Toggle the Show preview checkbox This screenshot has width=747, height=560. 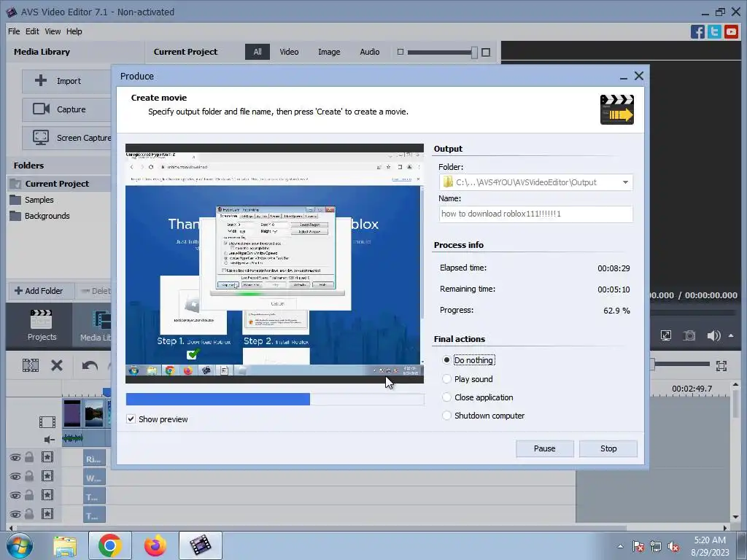point(131,419)
